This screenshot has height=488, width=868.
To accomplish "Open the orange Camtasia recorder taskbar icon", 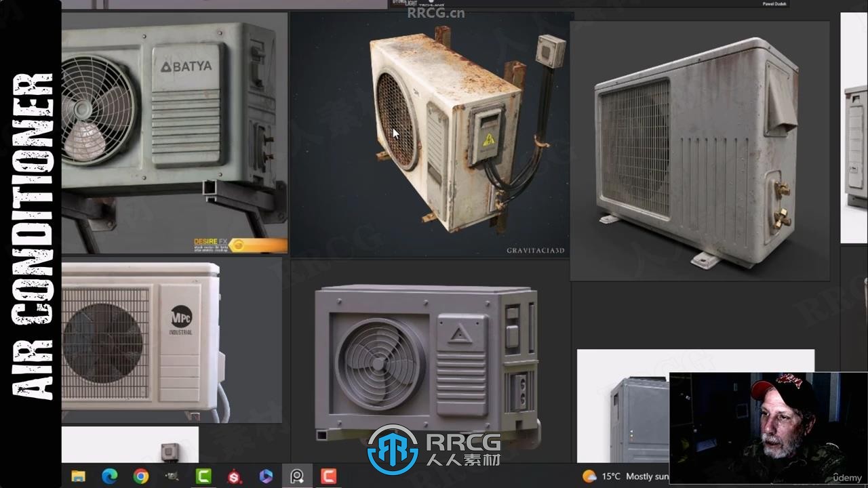I will 329,476.
